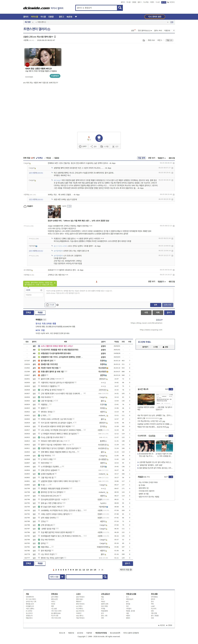
Task: Click 스크랩 below the 개념 star
Action: [x=104, y=147]
